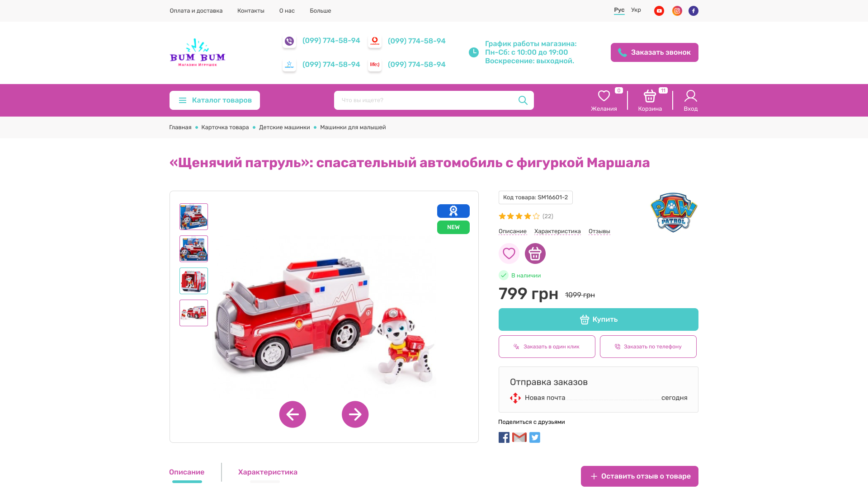Open the Корзина cart icon

[650, 96]
